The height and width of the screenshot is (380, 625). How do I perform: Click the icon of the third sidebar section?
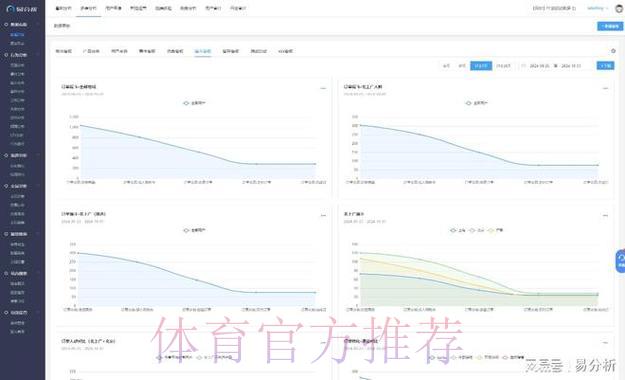pyautogui.click(x=6, y=155)
